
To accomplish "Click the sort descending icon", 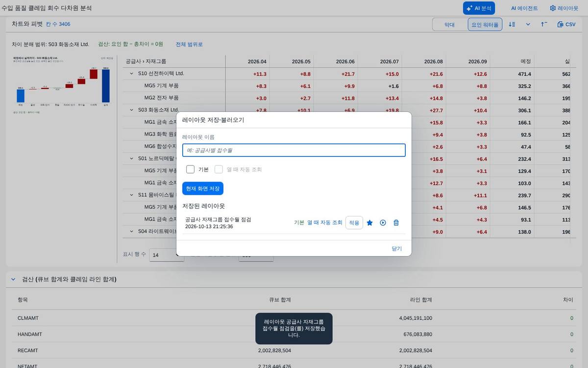I will (x=512, y=25).
